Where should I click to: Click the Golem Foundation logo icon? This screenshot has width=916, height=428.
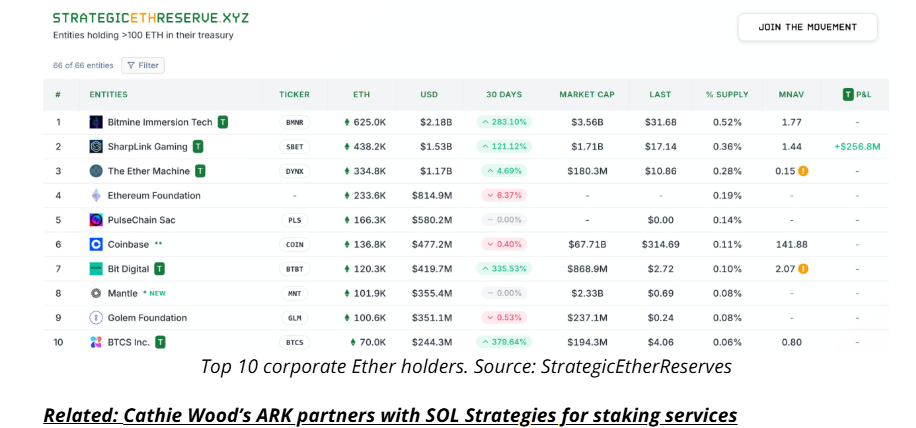click(96, 318)
